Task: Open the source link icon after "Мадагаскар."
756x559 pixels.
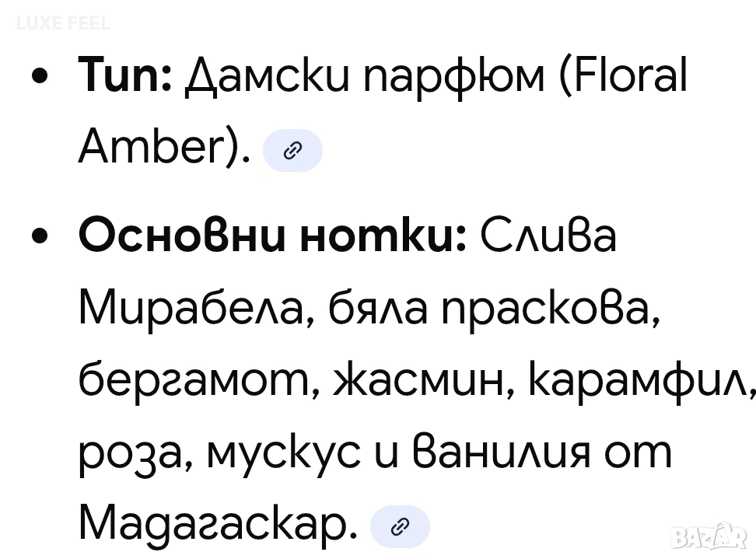Action: click(x=400, y=528)
